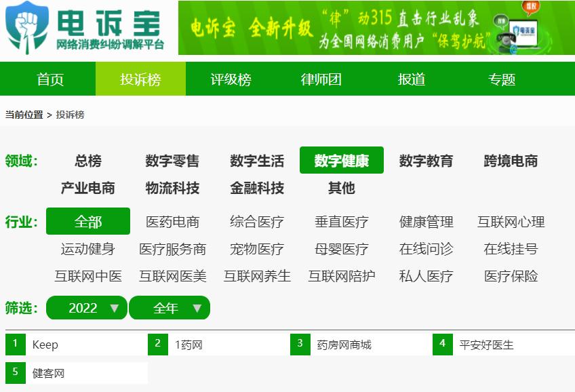Click the 1药网 ranking entry
The image size is (575, 392).
(189, 345)
